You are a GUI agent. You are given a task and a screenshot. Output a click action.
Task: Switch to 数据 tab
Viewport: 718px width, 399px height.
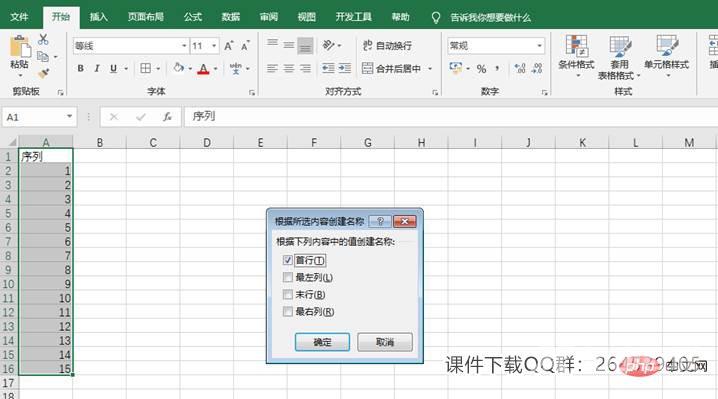tap(230, 17)
